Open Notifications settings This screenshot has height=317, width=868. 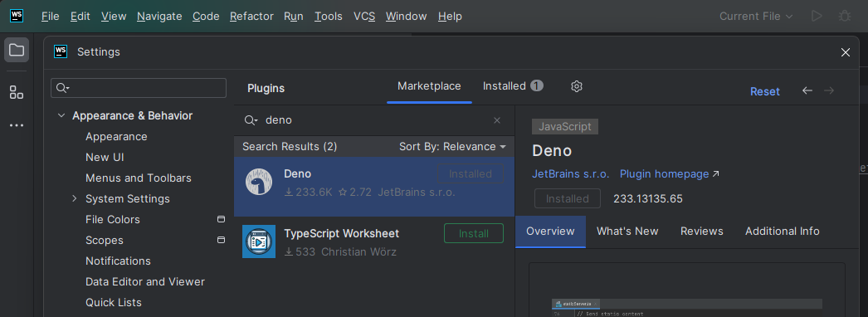point(118,261)
